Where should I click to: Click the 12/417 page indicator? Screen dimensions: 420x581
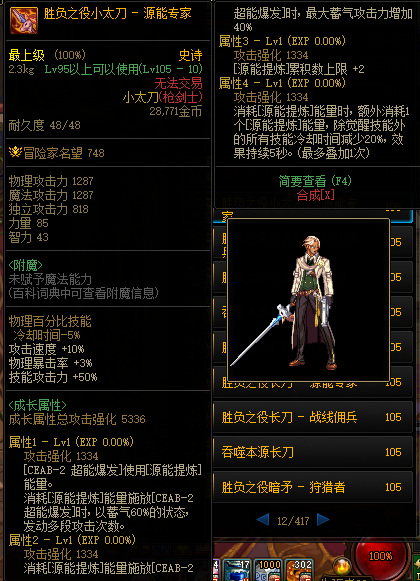[293, 521]
